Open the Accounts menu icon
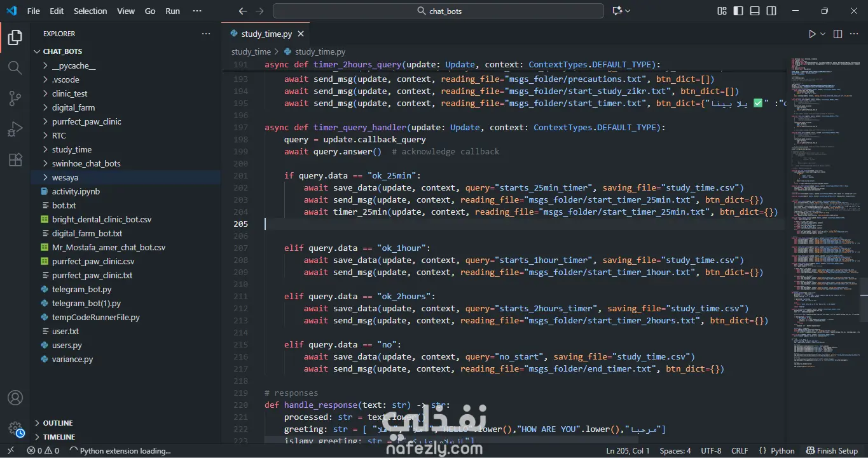This screenshot has width=868, height=458. point(15,398)
